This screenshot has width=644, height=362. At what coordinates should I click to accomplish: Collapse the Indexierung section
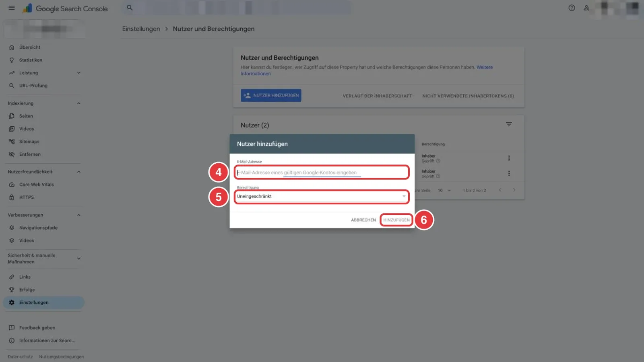[x=79, y=103]
